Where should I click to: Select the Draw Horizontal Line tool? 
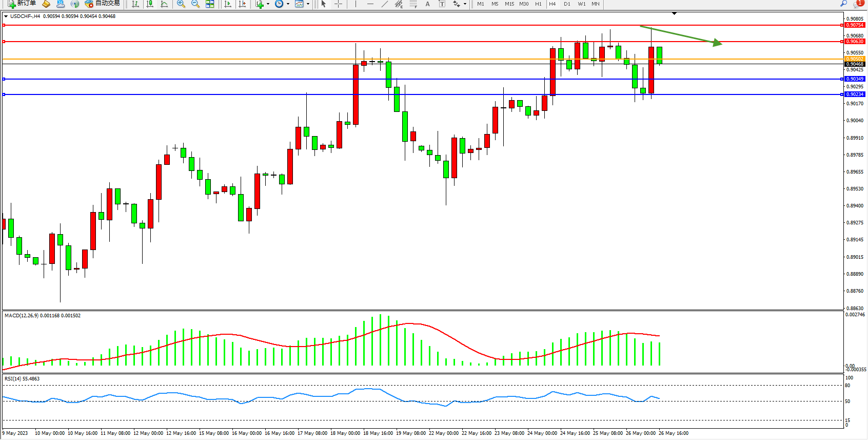coord(370,4)
